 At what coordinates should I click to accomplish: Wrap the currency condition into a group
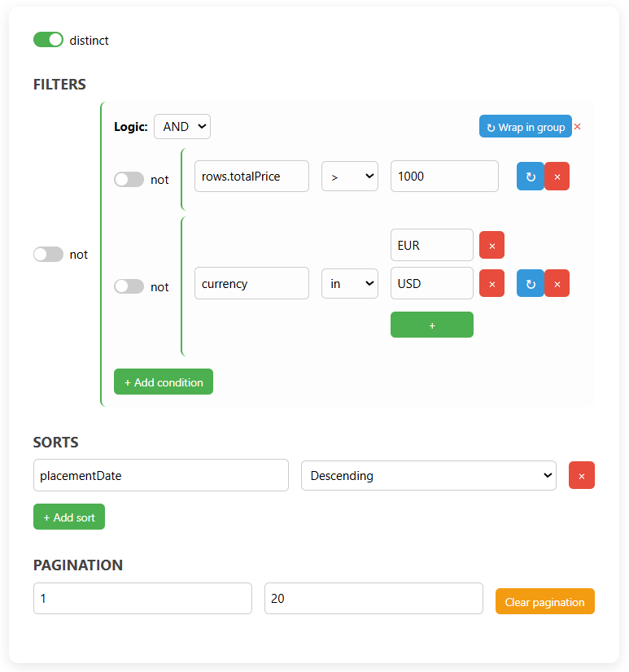[x=530, y=283]
